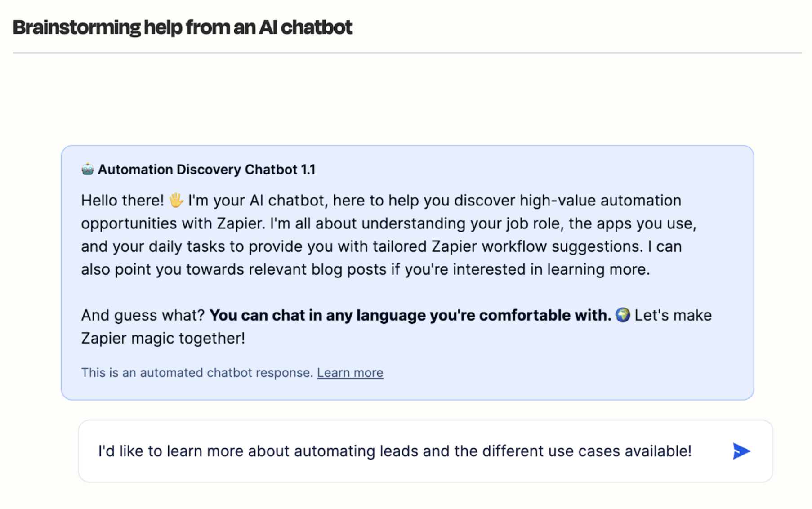Tap the globe icon after the bold sentence
This screenshot has height=509, width=812.
[624, 315]
